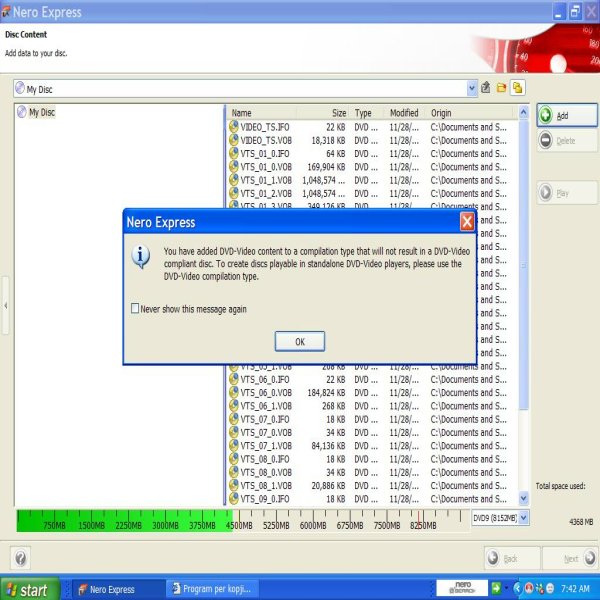Click the file icon of VIDEO_TS.IFO

tap(233, 126)
